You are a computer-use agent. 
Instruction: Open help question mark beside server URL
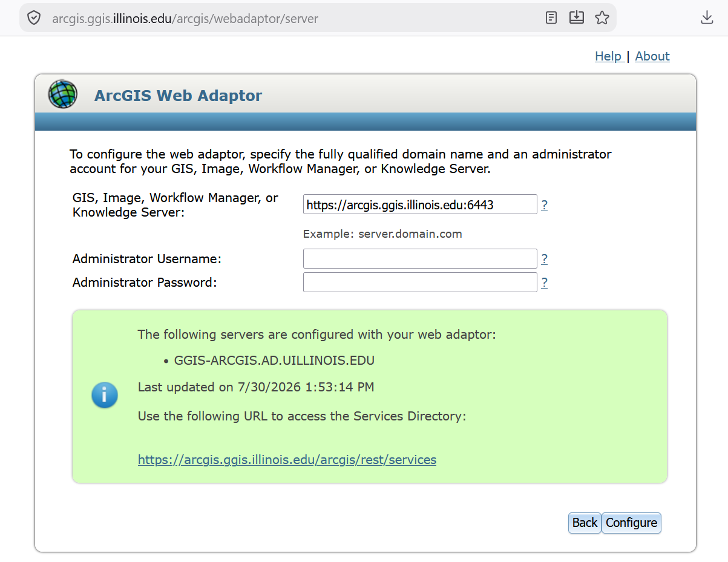[545, 205]
